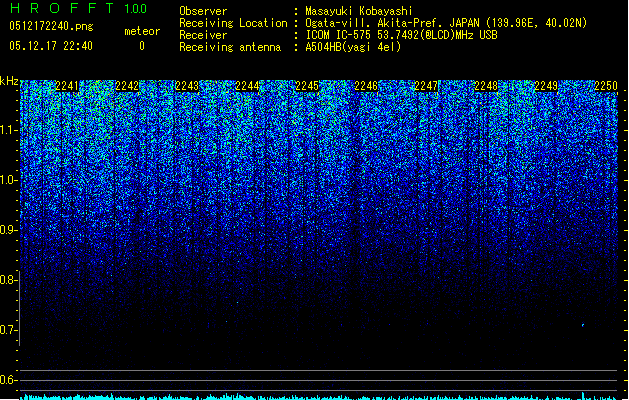Viewport: 629px width, 400px height.
Task: Click time marker 2243
Action: (x=187, y=86)
